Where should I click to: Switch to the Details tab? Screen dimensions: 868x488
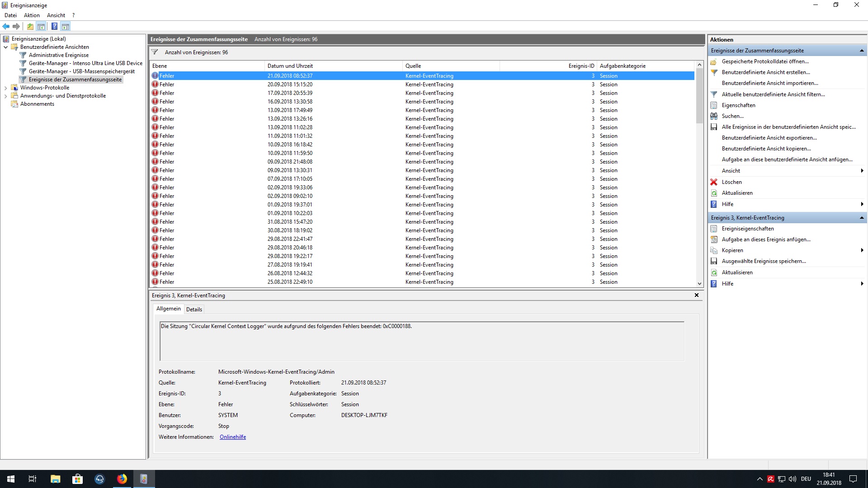pyautogui.click(x=194, y=310)
